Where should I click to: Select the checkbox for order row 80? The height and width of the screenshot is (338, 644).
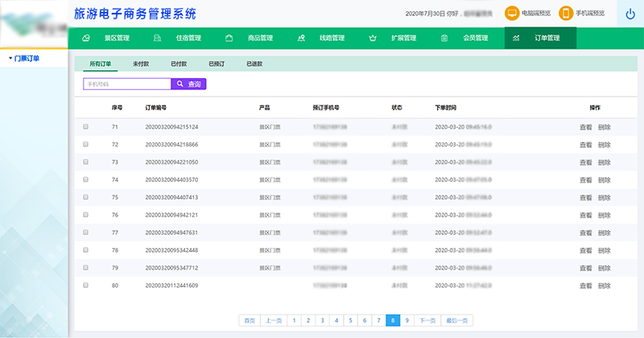[x=86, y=286]
